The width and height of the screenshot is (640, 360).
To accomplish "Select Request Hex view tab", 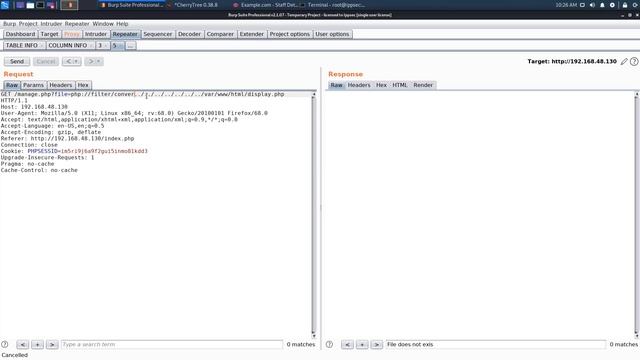I will pos(83,85).
